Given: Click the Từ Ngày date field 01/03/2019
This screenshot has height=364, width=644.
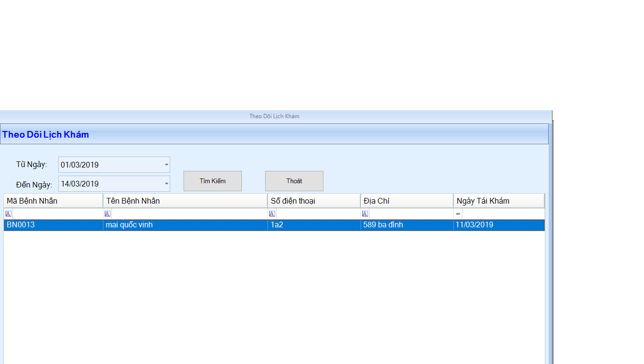Looking at the screenshot, I should (x=109, y=165).
